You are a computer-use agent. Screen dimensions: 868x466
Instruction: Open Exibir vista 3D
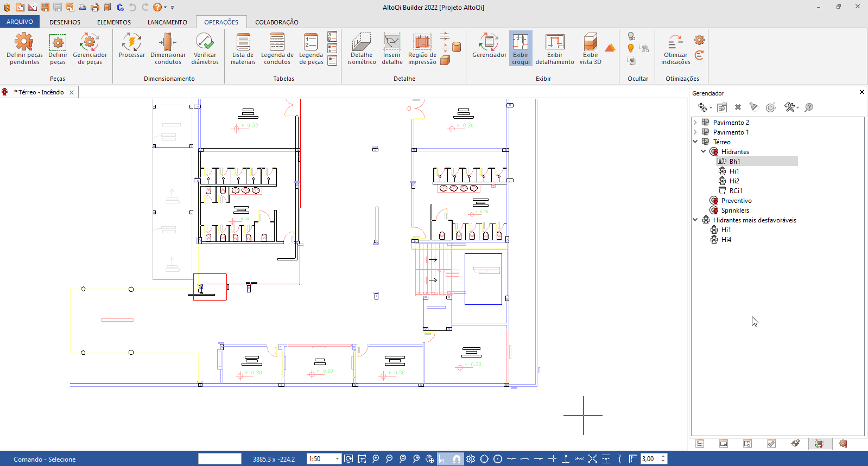[590, 48]
